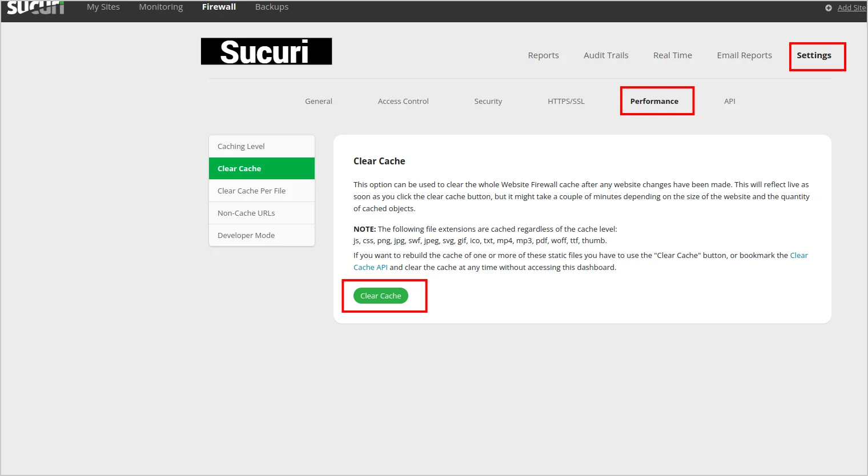Select Clear Cache in the sidebar
The height and width of the screenshot is (476, 868).
coord(262,168)
